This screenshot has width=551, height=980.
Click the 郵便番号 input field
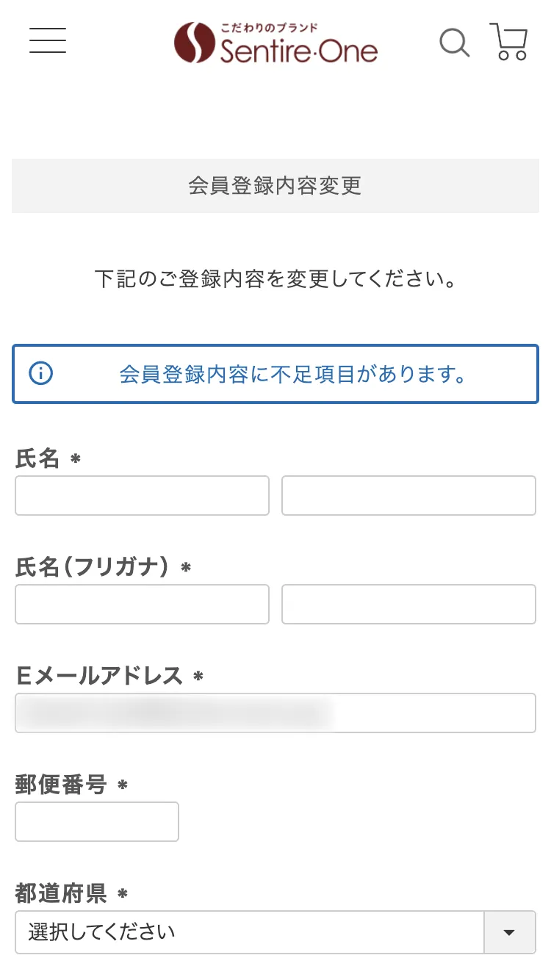coord(97,822)
